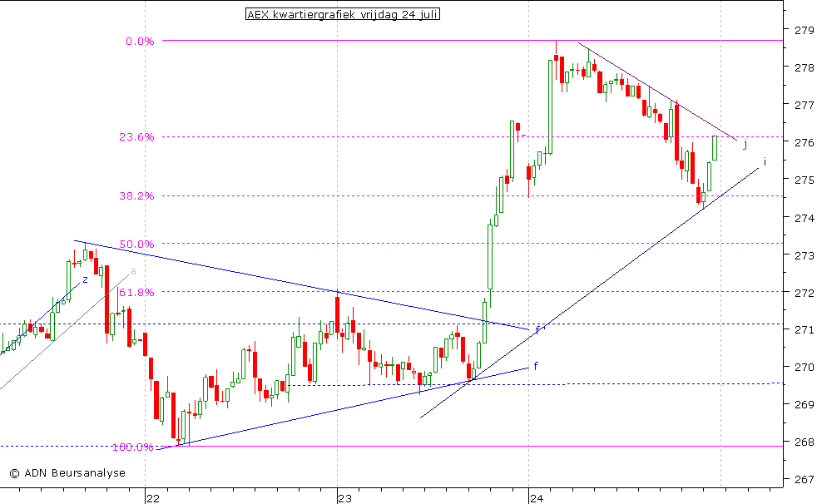Screen dimensions: 817x504
Task: Click the 276 price axis value
Action: click(x=804, y=143)
